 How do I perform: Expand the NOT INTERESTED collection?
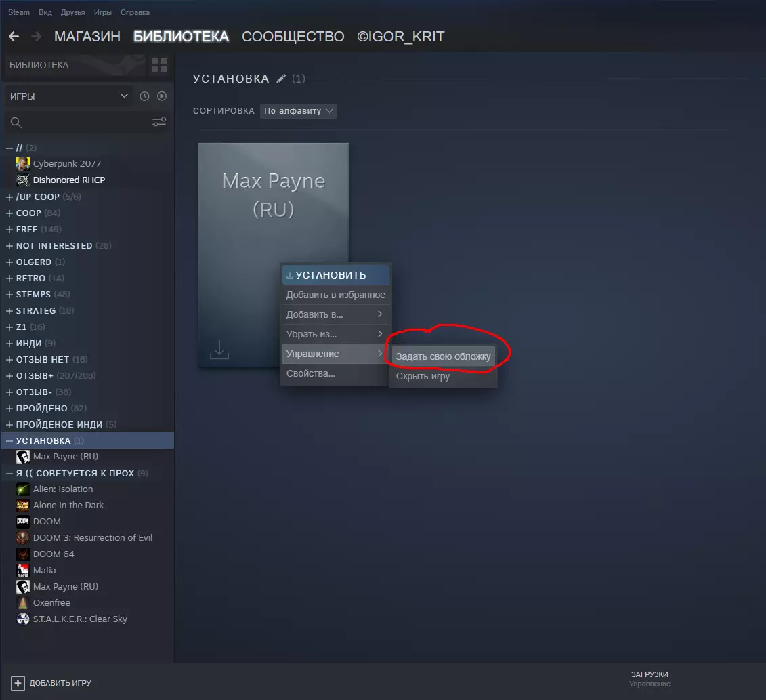[x=9, y=245]
